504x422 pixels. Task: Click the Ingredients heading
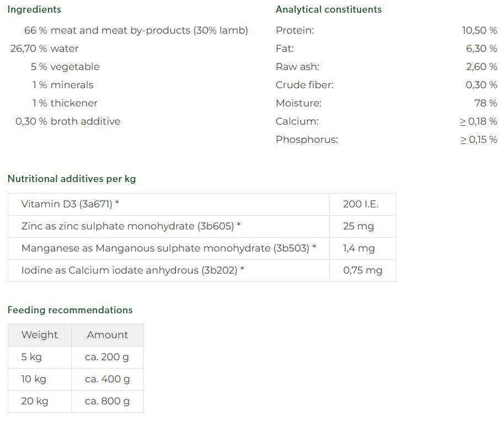[34, 9]
